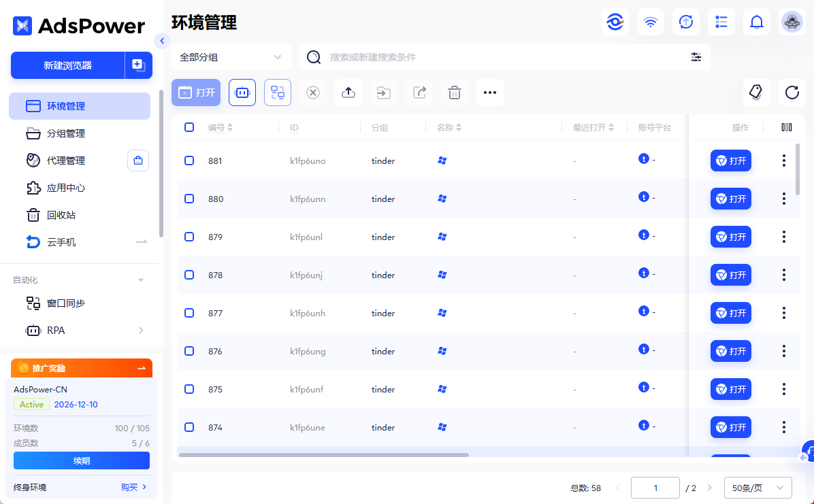This screenshot has width=814, height=504.
Task: Open more actions for row 876
Action: [784, 351]
